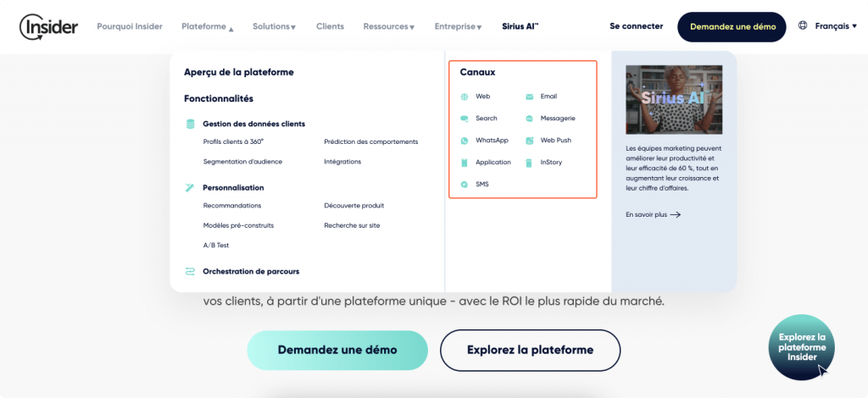Open the Clients nav item
Image resolution: width=868 pixels, height=398 pixels.
[x=330, y=26]
